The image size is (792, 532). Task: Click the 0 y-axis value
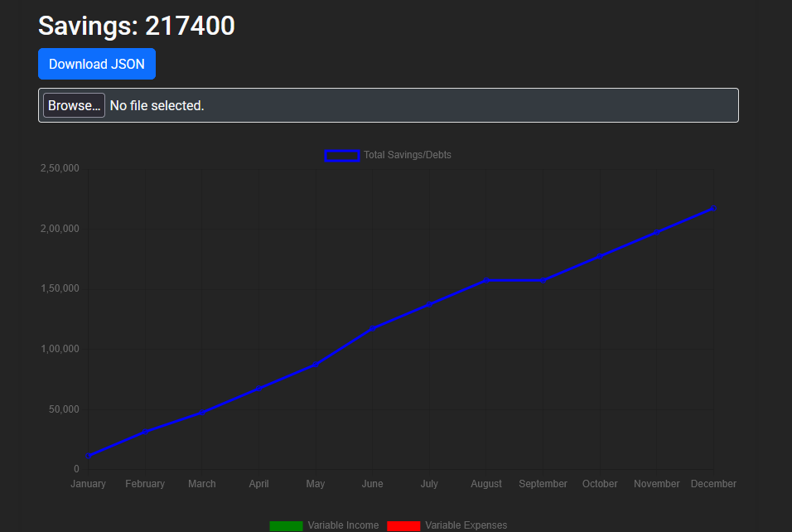pyautogui.click(x=77, y=469)
